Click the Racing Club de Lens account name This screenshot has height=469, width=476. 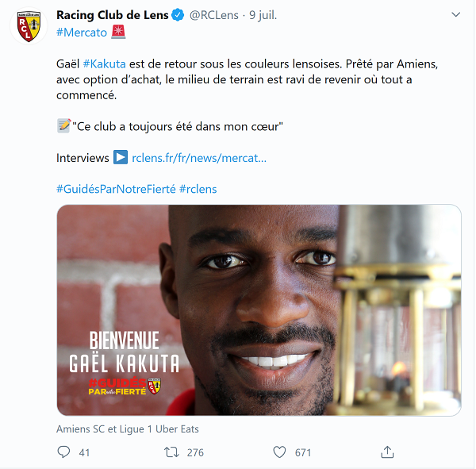click(x=113, y=15)
